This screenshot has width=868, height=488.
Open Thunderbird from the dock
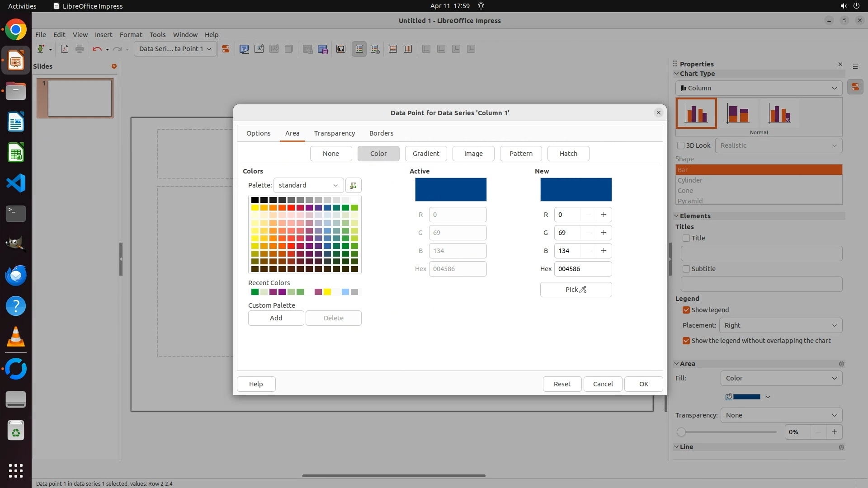[16, 275]
